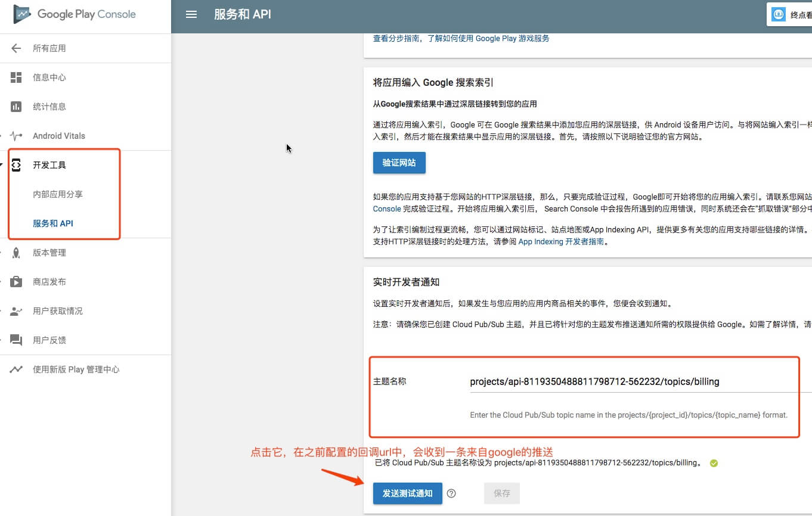Go to 所有应用
Screen dimensions: 812x516
click(49, 48)
